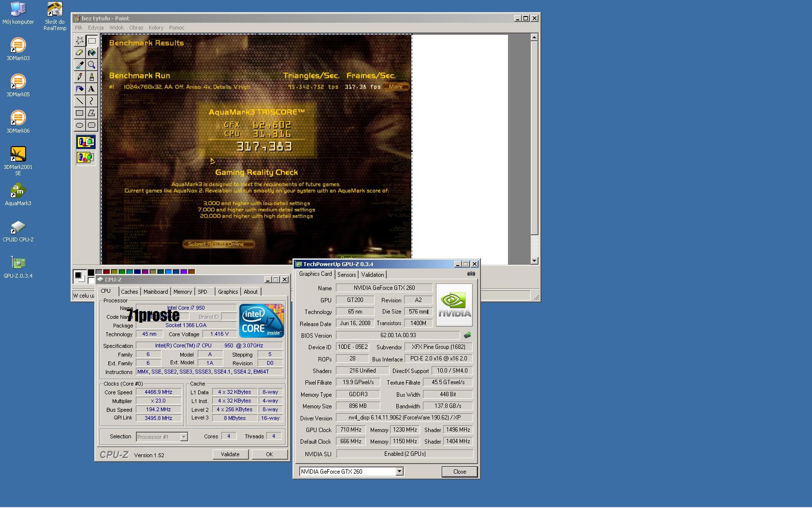812x508 pixels.
Task: Pick the black color swatch in palette
Action: (91, 272)
